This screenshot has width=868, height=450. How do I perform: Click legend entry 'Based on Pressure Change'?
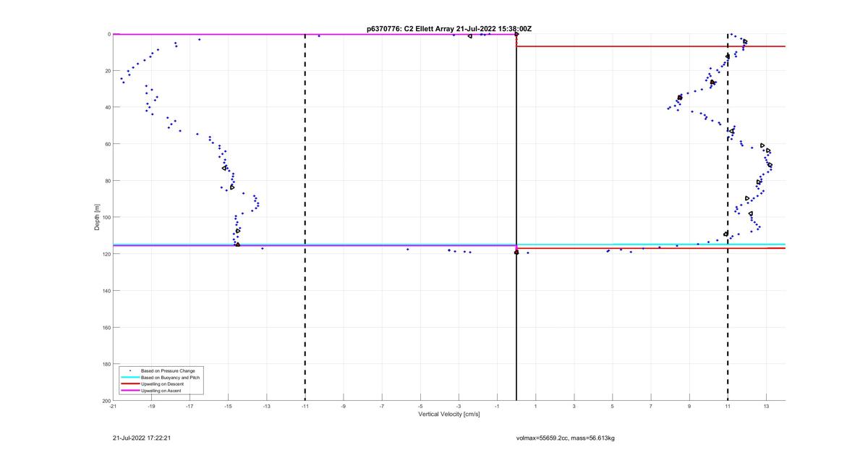[x=168, y=371]
